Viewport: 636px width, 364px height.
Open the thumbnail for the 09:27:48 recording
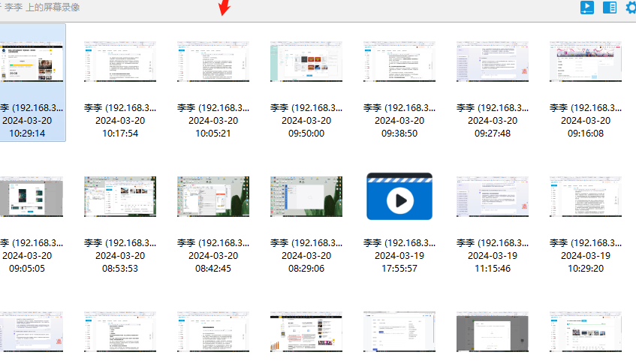click(493, 62)
